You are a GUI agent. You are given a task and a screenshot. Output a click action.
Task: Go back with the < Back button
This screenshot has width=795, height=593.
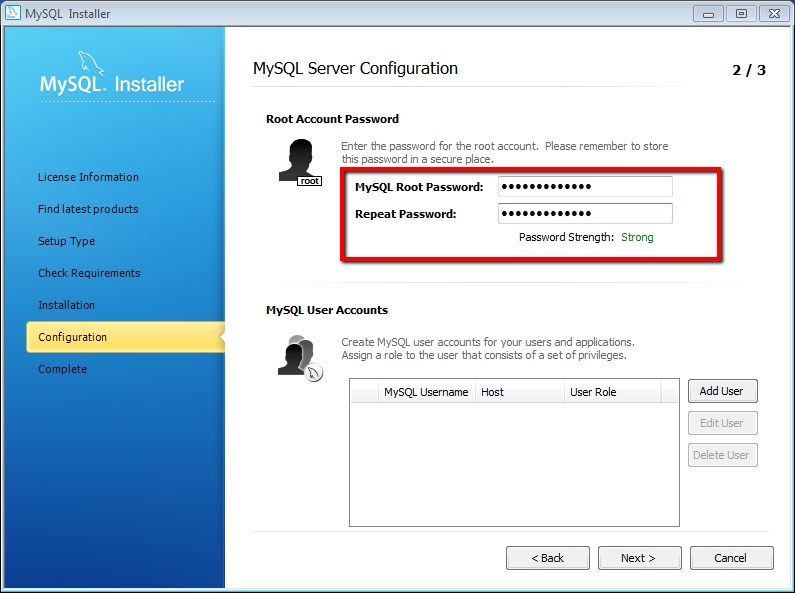[x=548, y=558]
